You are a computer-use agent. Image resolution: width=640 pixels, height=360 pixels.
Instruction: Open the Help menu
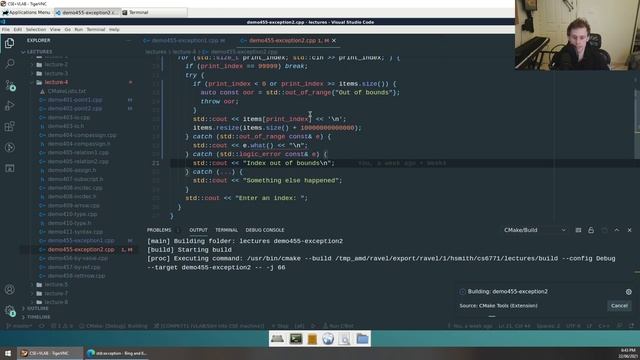(114, 29)
